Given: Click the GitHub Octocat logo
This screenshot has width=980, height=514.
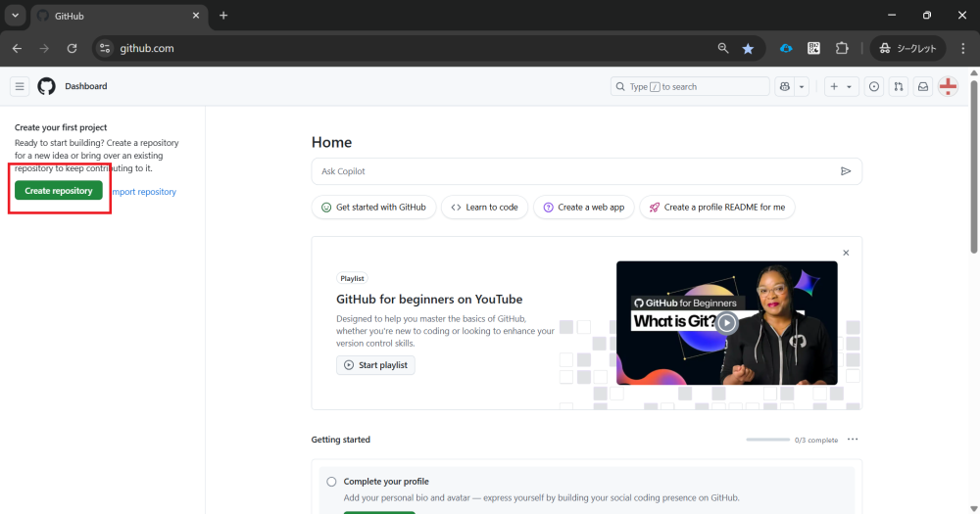Looking at the screenshot, I should click(x=46, y=86).
